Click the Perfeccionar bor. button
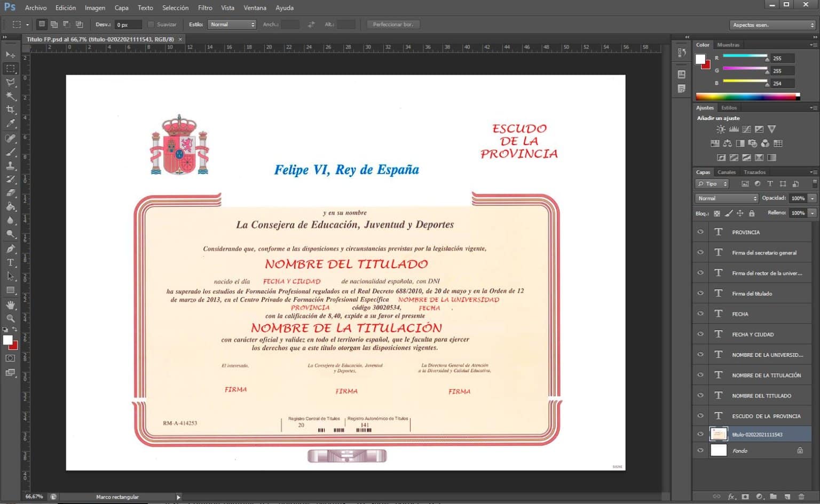The image size is (820, 504). [x=393, y=24]
